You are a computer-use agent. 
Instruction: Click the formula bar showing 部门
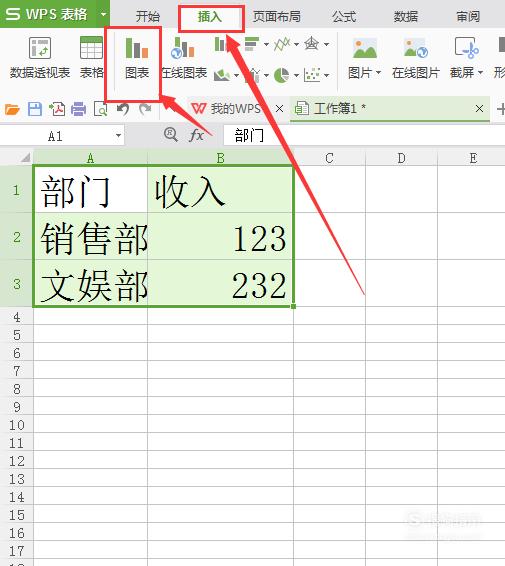[364, 136]
